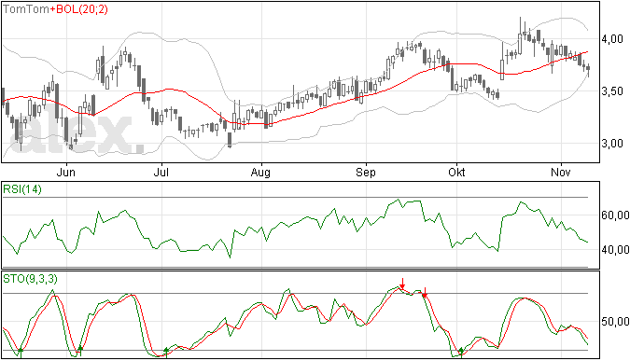Click the 60,00 RSI axis value
Image resolution: width=644 pixels, height=361 pixels.
tap(615, 215)
